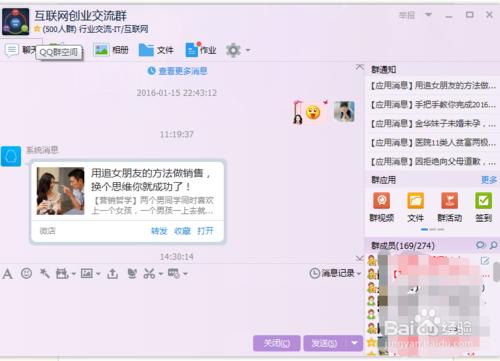This screenshot has height=361, width=500.
Task: Open the 文件 app icon under 群应用
Action: click(x=415, y=207)
